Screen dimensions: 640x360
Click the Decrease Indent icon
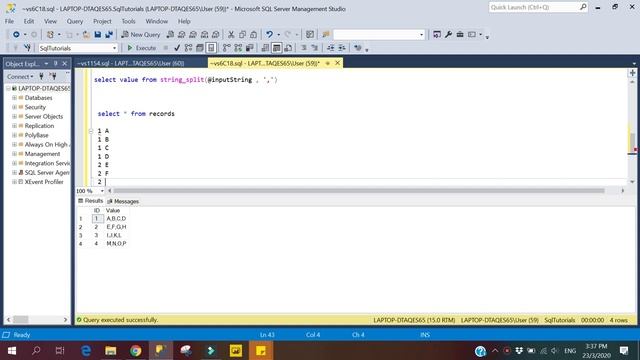330,48
